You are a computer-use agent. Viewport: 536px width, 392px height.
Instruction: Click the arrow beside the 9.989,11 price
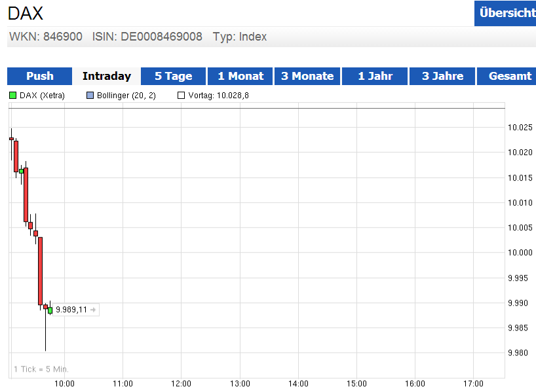pos(93,310)
